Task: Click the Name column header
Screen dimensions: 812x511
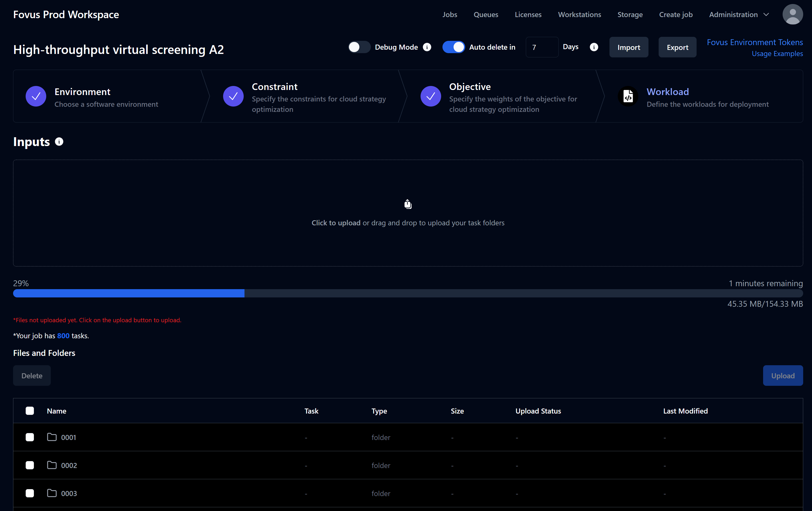Action: click(x=56, y=411)
